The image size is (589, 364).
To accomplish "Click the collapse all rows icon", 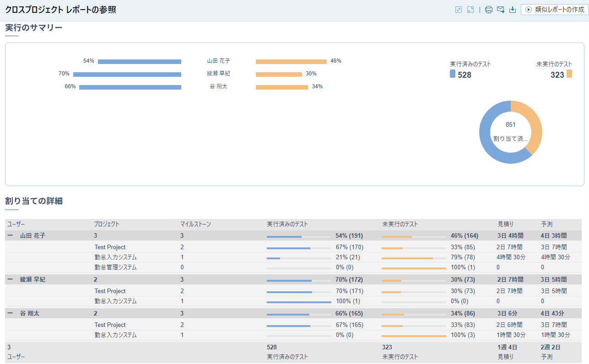I will point(459,10).
